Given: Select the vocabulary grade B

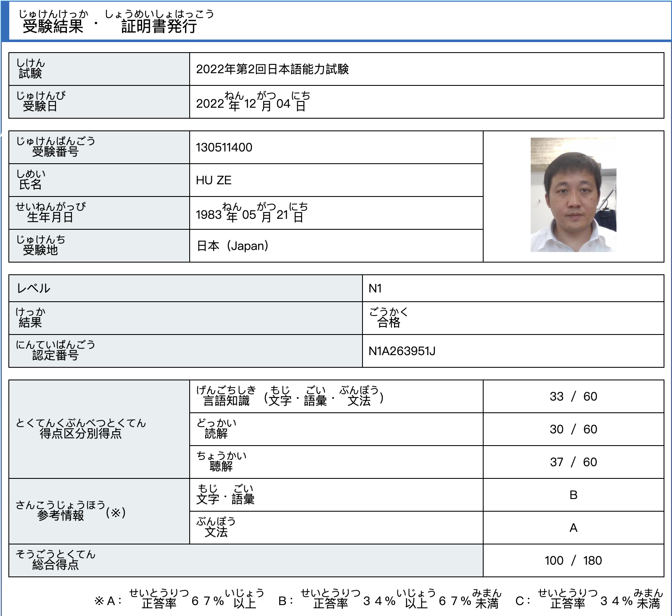Looking at the screenshot, I should 573,495.
